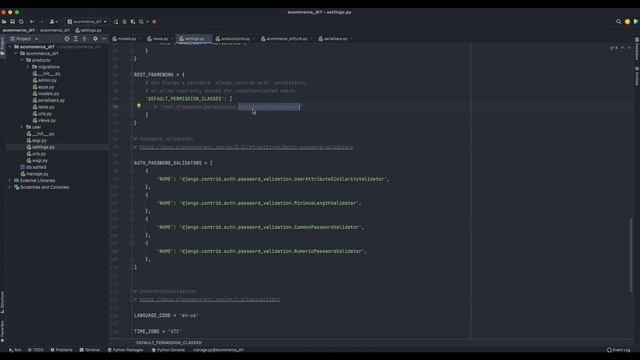Select tests.py in the project tree
This screenshot has width=640, height=360.
[x=43, y=107]
